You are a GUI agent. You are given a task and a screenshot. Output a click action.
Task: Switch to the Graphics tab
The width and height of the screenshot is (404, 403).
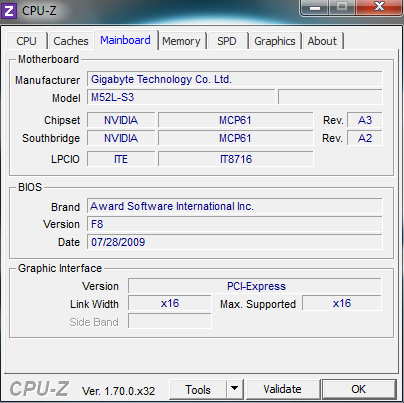[275, 41]
